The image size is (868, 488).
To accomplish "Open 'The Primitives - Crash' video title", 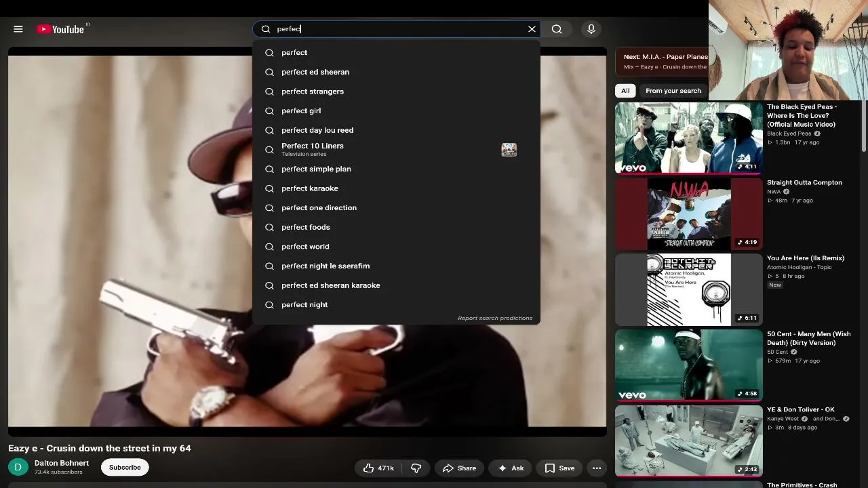I will pyautogui.click(x=802, y=485).
